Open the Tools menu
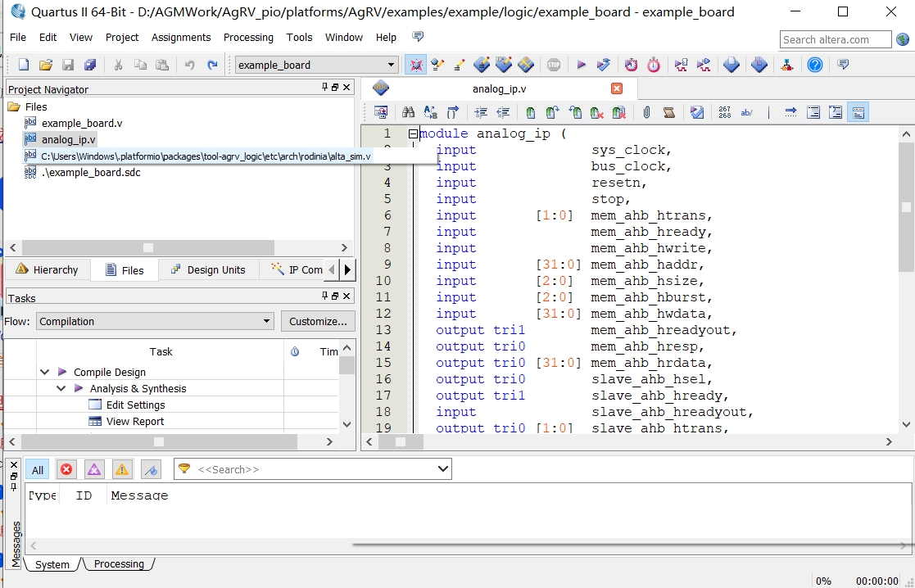This screenshot has height=588, width=915. (299, 38)
